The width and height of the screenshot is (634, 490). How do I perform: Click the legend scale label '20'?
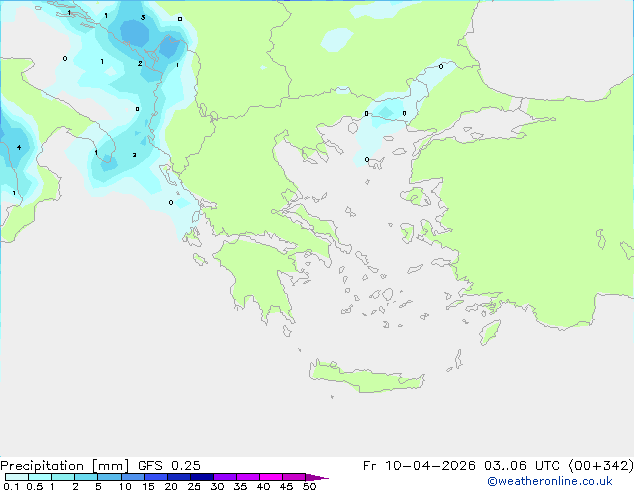pyautogui.click(x=171, y=486)
